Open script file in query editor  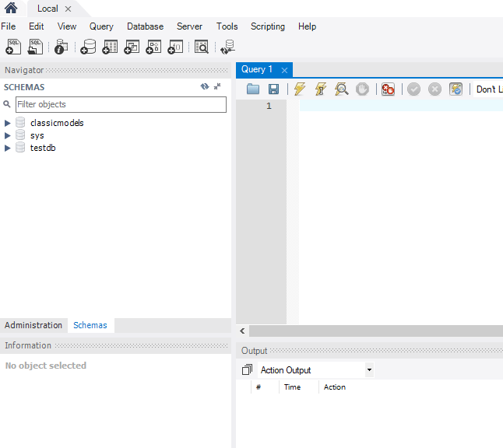point(253,89)
